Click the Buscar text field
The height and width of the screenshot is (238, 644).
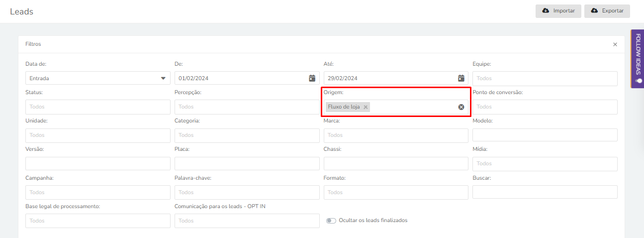click(x=545, y=192)
